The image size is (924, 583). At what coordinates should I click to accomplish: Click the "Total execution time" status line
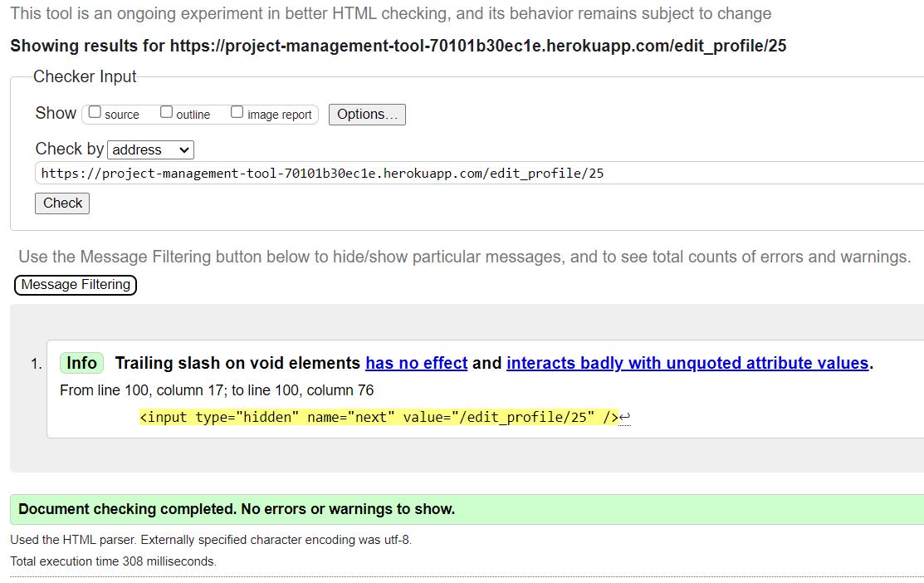112,561
